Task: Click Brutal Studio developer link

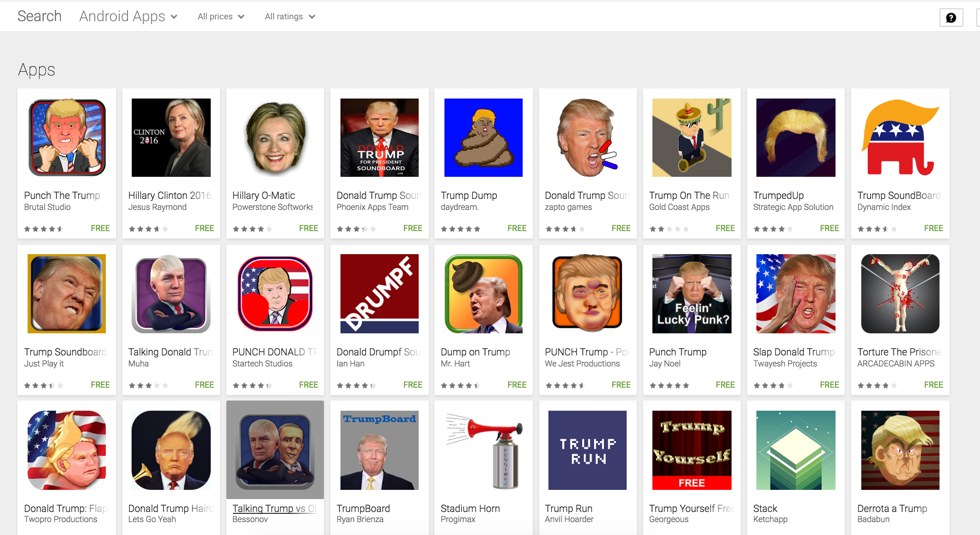Action: [x=47, y=207]
